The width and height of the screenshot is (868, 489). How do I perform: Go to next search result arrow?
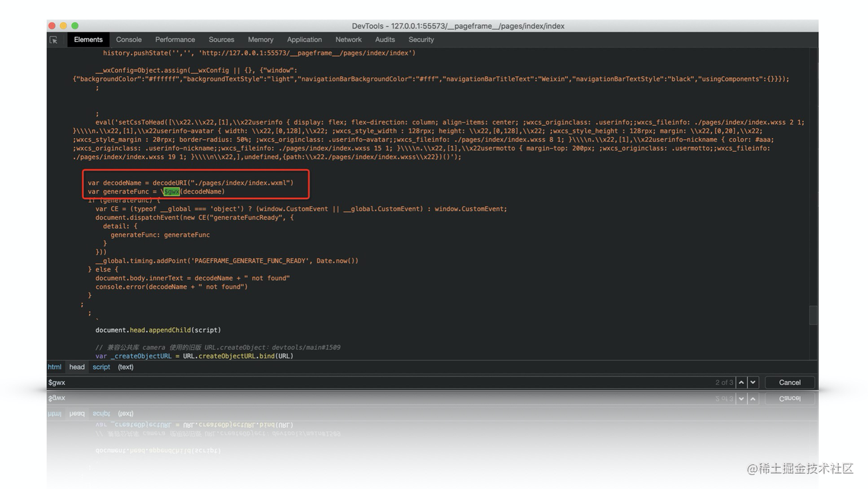coord(753,382)
